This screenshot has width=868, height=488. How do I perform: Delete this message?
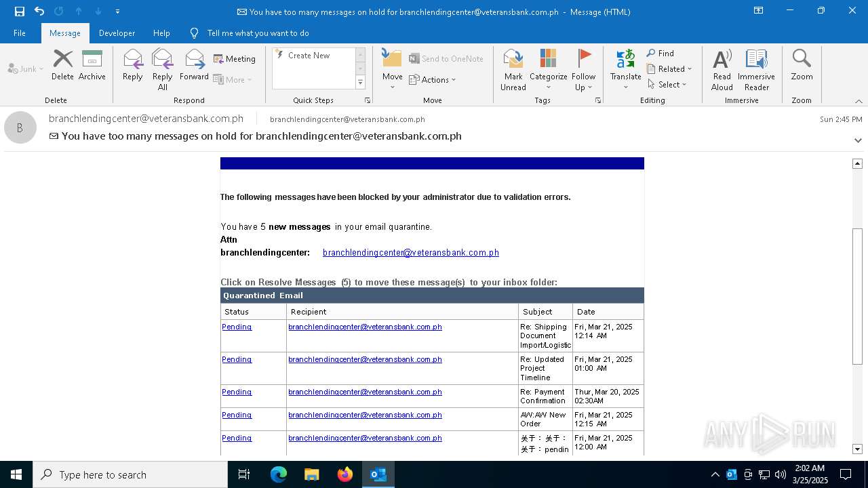tap(62, 65)
